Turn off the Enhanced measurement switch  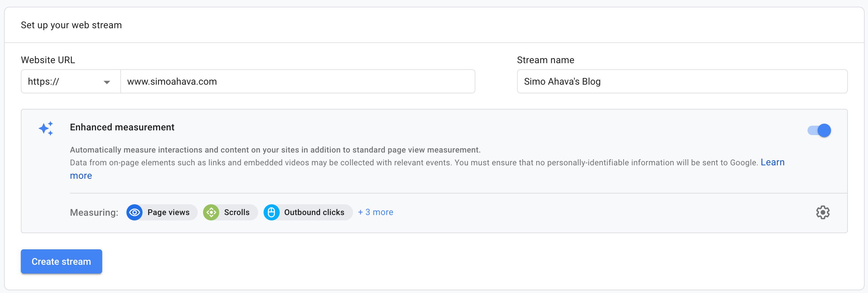[x=819, y=130]
